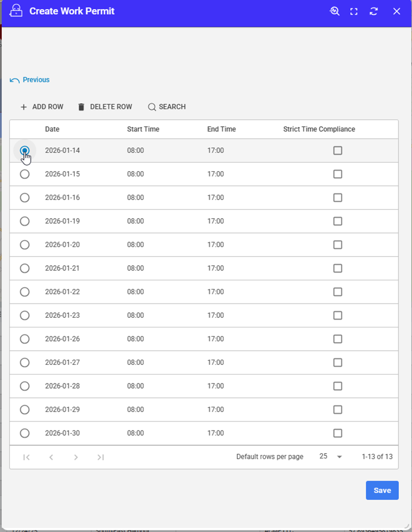This screenshot has width=412, height=532.
Task: Go to the first page of rows
Action: (x=27, y=457)
